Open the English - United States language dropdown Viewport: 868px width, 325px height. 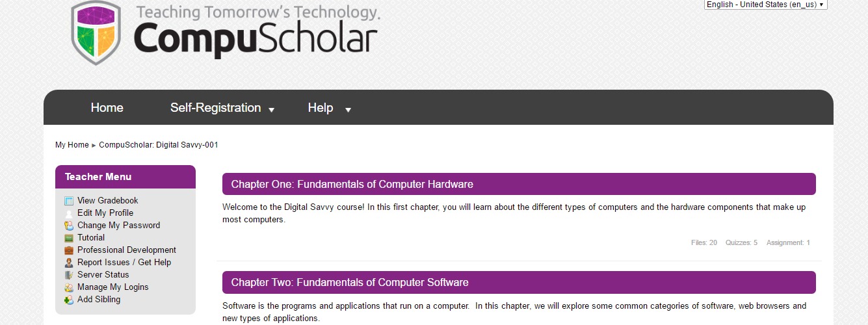click(x=765, y=5)
